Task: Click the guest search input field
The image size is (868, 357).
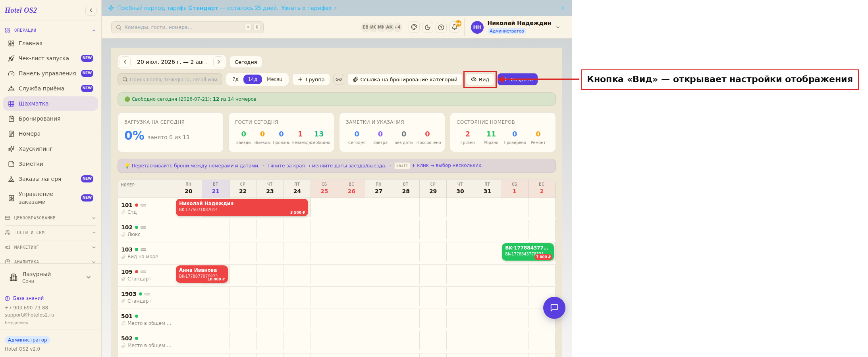Action: [x=170, y=79]
